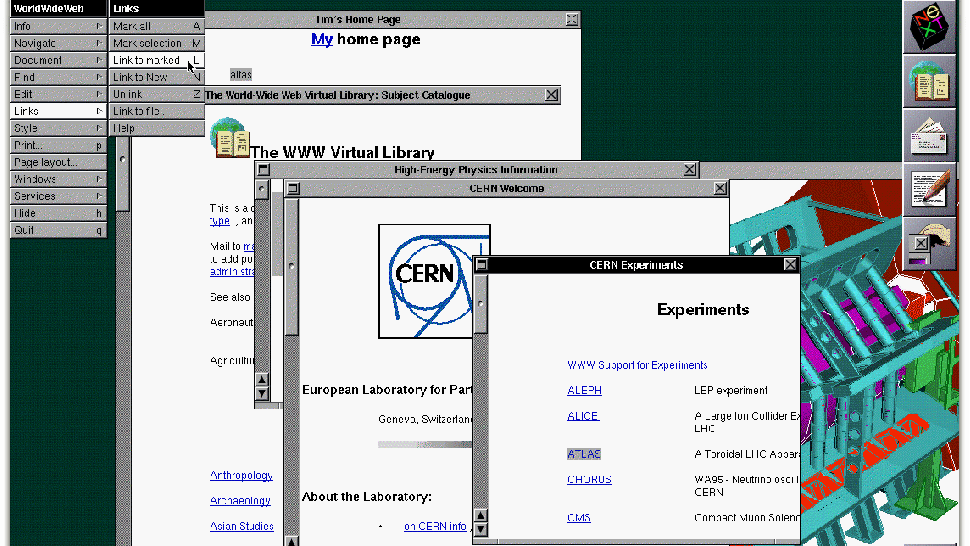Close the CERN Welcome window
The height and width of the screenshot is (546, 970).
pyautogui.click(x=720, y=189)
